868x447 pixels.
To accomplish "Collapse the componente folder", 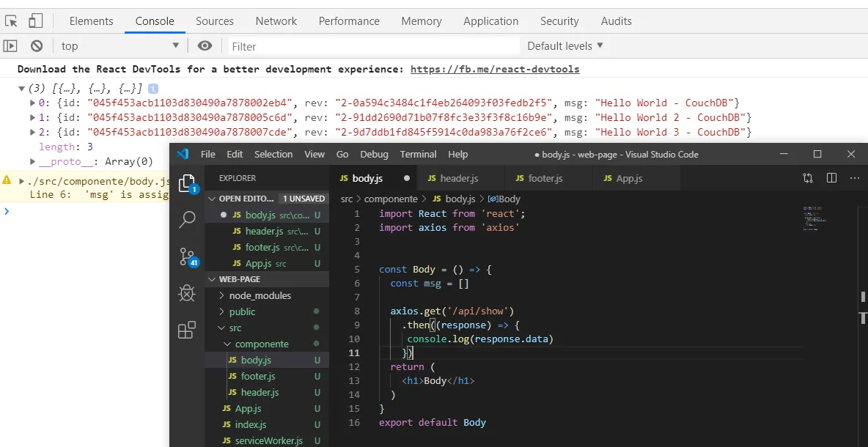I will pos(261,344).
